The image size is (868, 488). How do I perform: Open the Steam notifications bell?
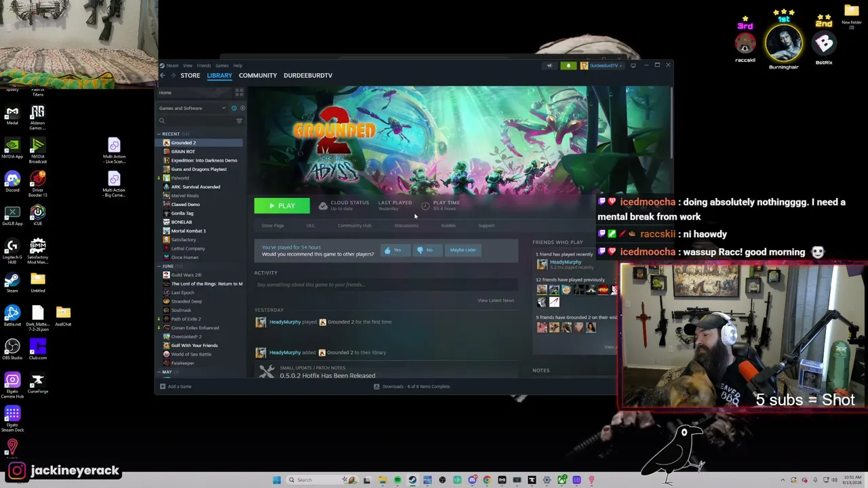click(568, 66)
